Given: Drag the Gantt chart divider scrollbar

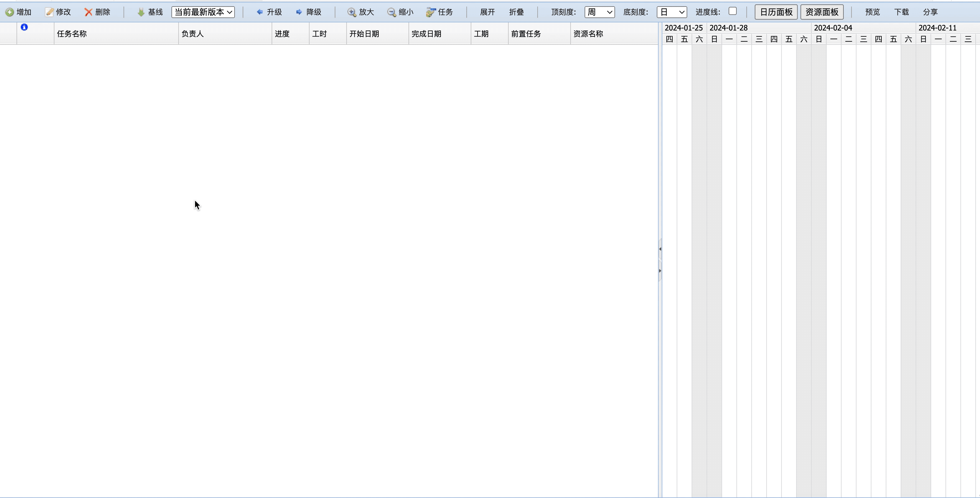Looking at the screenshot, I should tap(661, 259).
